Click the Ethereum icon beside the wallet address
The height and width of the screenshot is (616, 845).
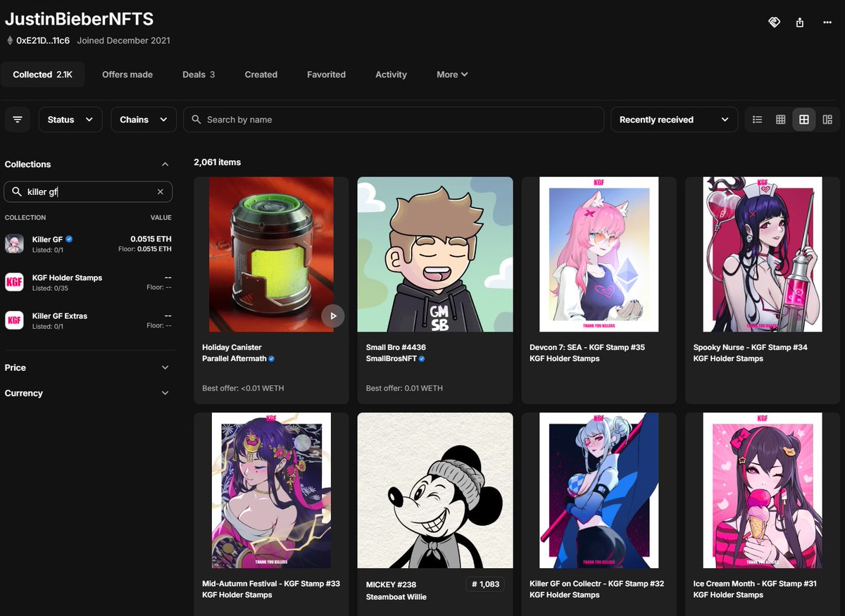(10, 40)
